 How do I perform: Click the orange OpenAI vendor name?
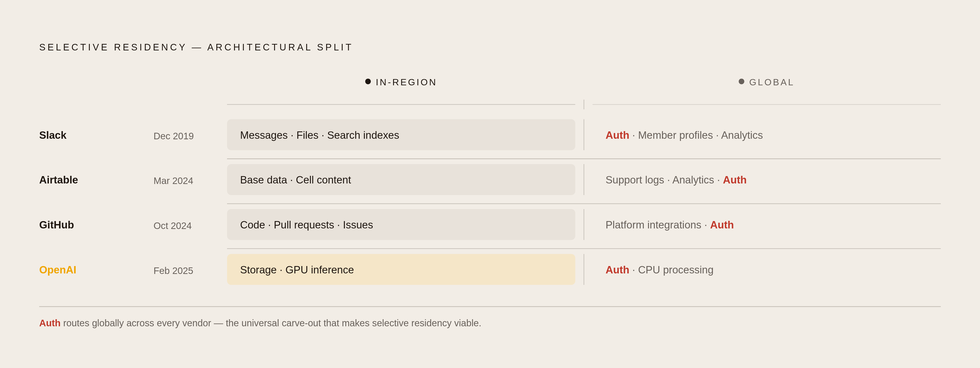tap(58, 270)
